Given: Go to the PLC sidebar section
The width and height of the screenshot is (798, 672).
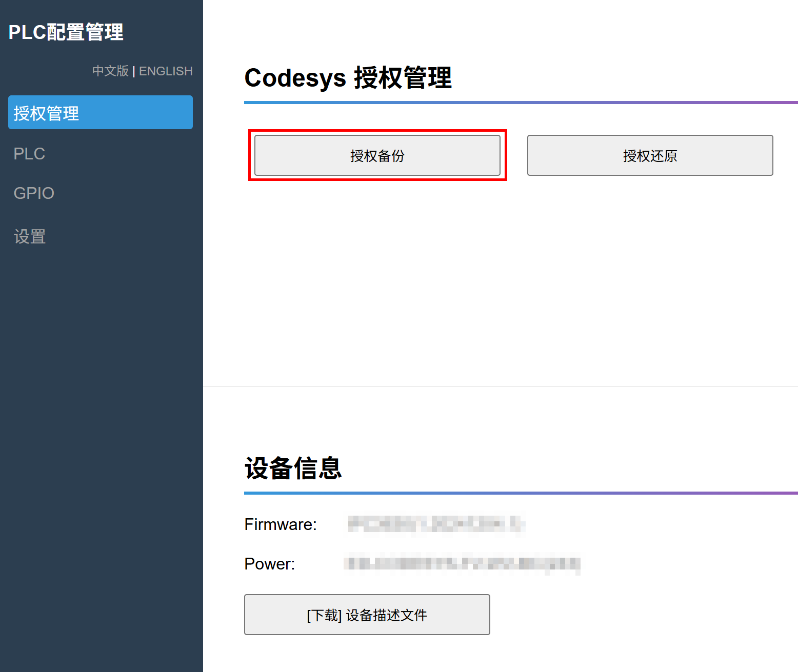Looking at the screenshot, I should click(x=29, y=154).
